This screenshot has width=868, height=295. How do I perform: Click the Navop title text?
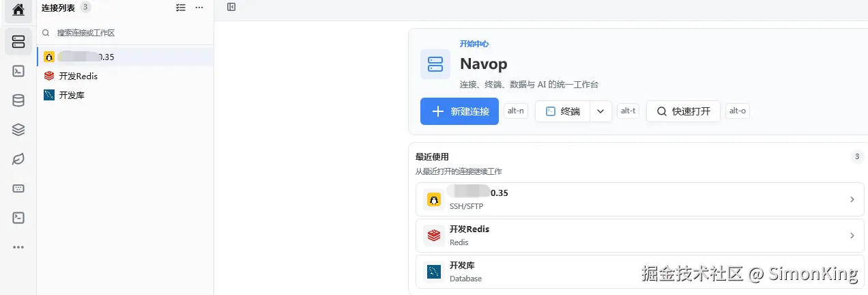pyautogui.click(x=484, y=64)
